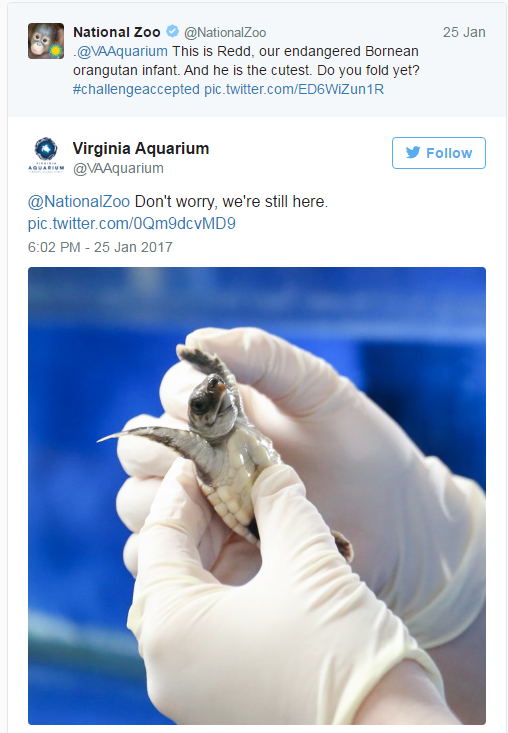Click the National Zoo orangutan profile avatar
This screenshot has width=508, height=733.
pyautogui.click(x=46, y=41)
